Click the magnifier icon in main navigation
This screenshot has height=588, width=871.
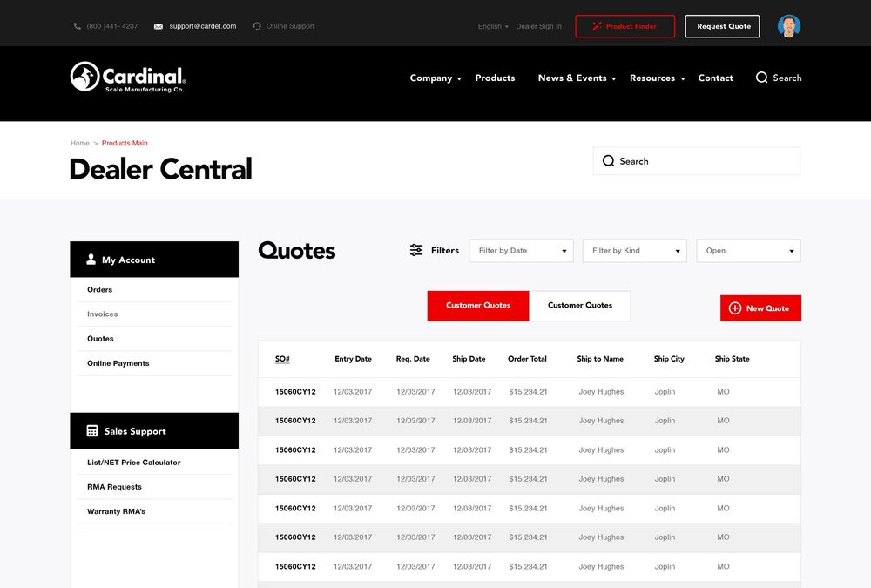(761, 78)
